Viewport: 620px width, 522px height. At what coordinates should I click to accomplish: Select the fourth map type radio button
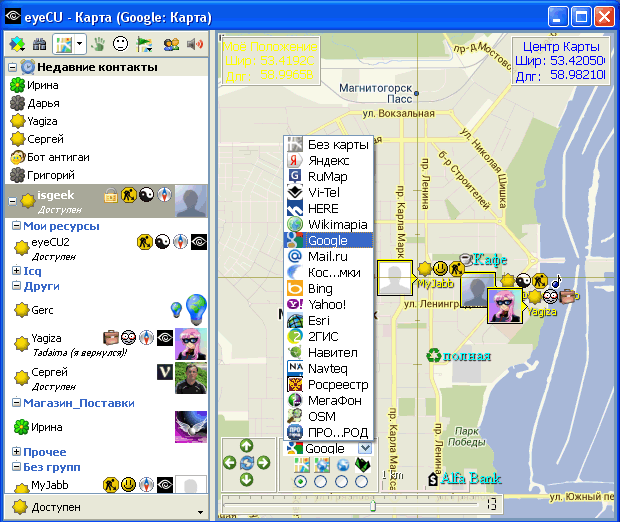point(363,482)
